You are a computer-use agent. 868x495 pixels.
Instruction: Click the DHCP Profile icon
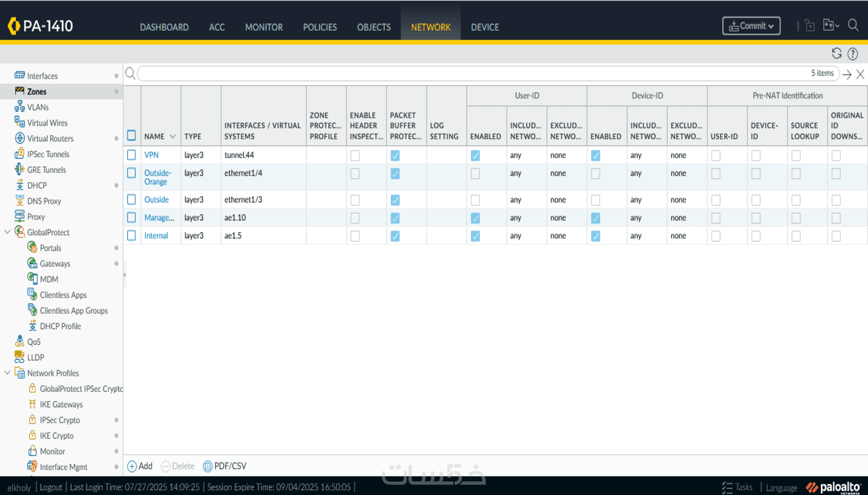[32, 326]
